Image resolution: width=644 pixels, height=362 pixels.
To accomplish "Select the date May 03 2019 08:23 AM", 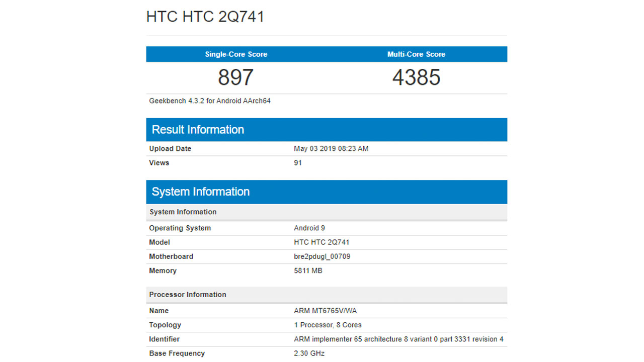I will [x=331, y=149].
